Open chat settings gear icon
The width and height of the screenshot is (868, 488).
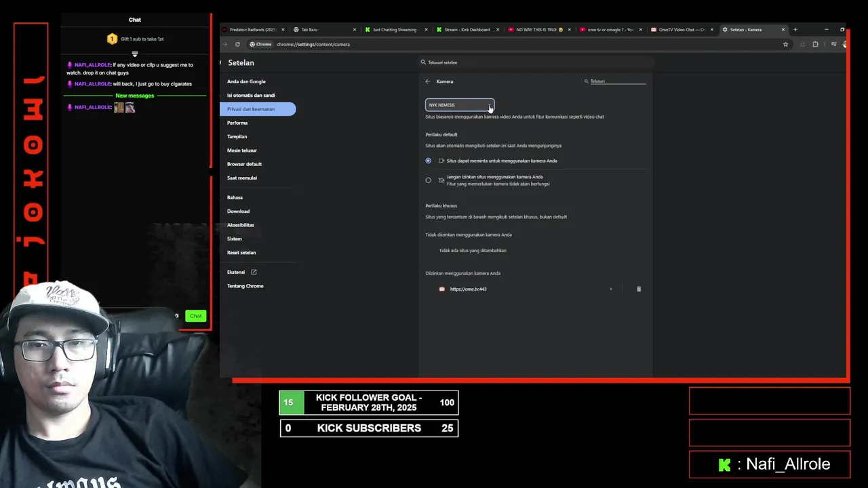[177, 316]
